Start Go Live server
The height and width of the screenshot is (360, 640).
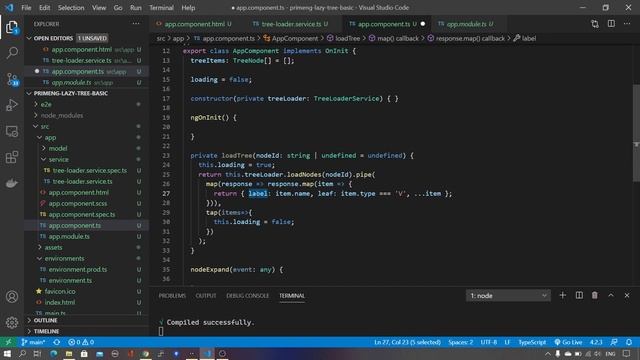click(x=568, y=342)
